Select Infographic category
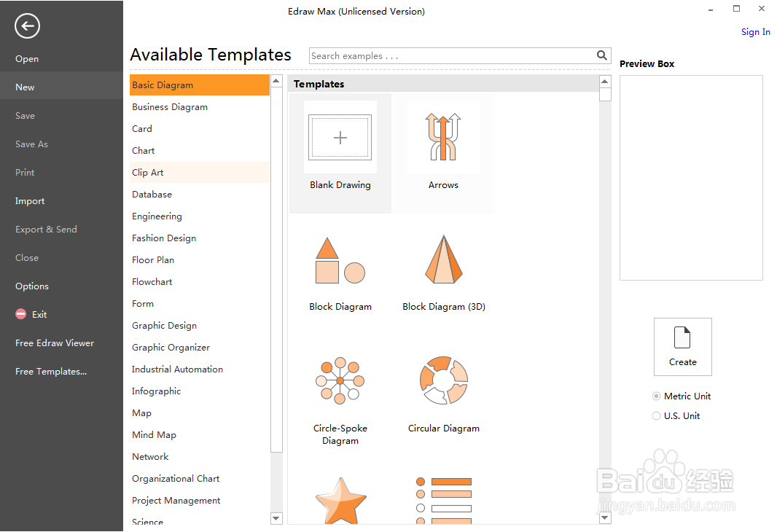This screenshot has width=777, height=532. coord(200,391)
